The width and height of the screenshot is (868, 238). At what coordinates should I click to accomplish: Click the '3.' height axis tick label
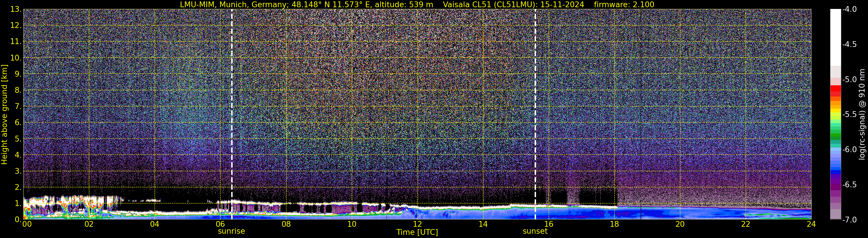(x=18, y=171)
